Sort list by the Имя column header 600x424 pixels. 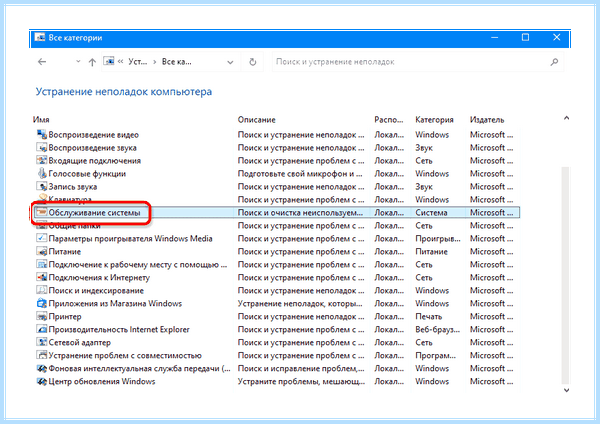coord(41,120)
